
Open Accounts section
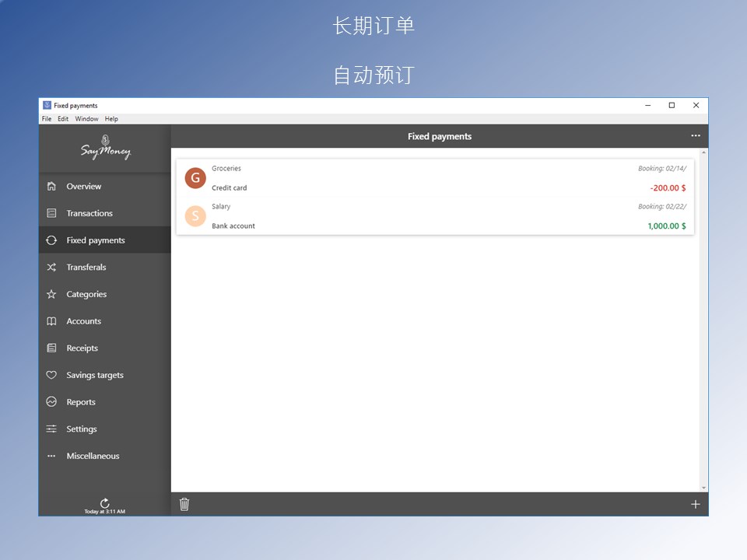tap(105, 321)
